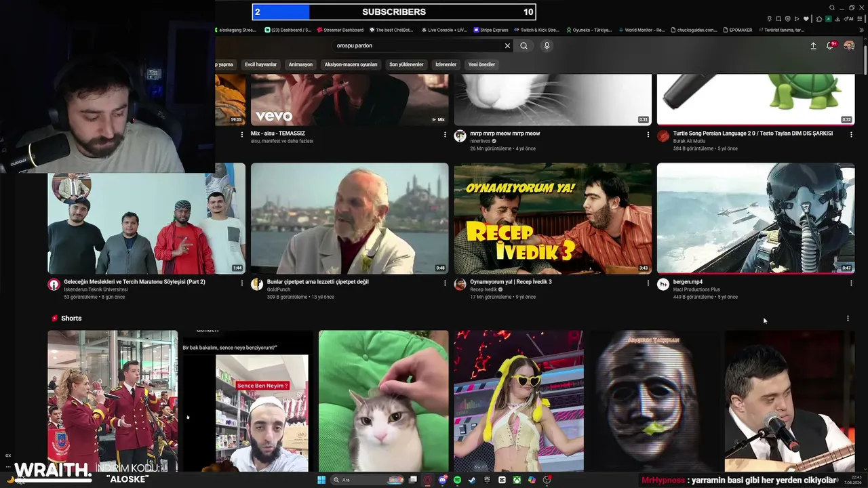868x488 pixels.
Task: Open The best ChatBot bookmark
Action: [391, 30]
